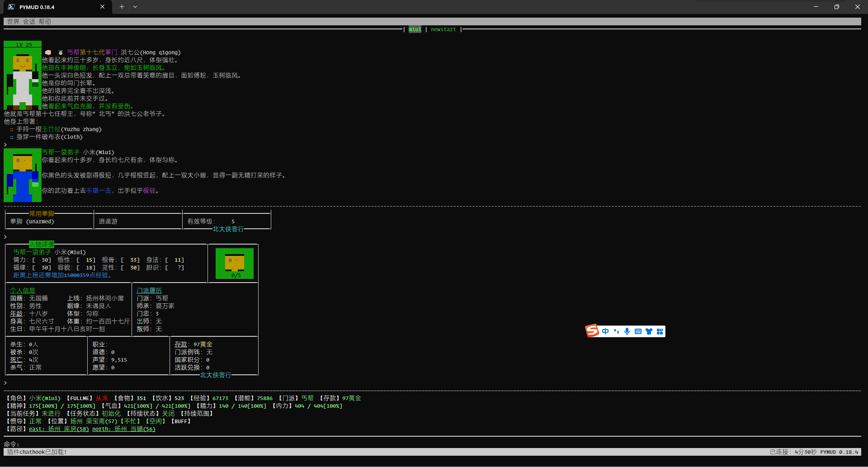Viewport: 868px width, 467px height.
Task: Expand the terminal tab dropdown chevron
Action: 135,7
